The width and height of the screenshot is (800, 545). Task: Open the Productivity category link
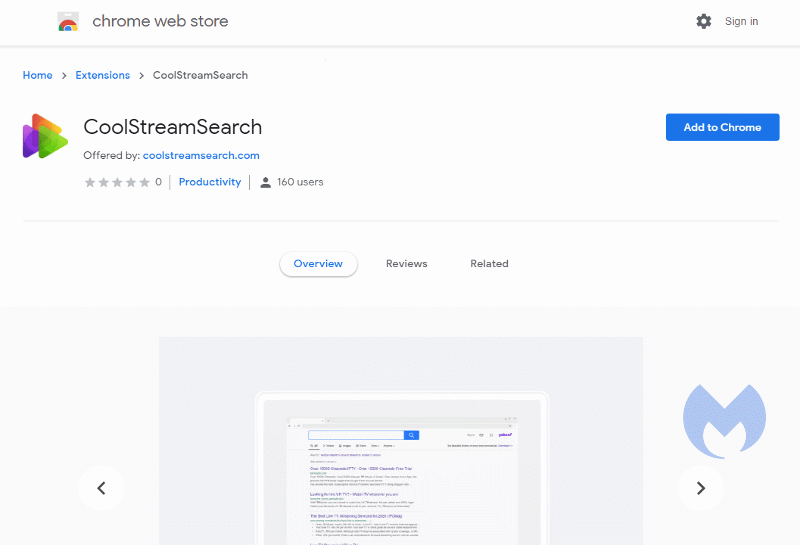tap(210, 182)
